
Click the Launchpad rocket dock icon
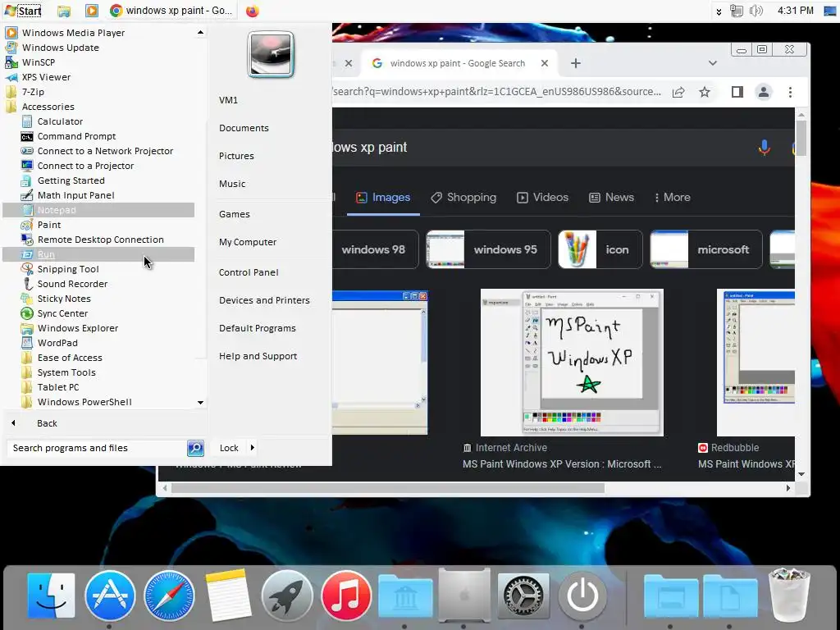coord(286,596)
